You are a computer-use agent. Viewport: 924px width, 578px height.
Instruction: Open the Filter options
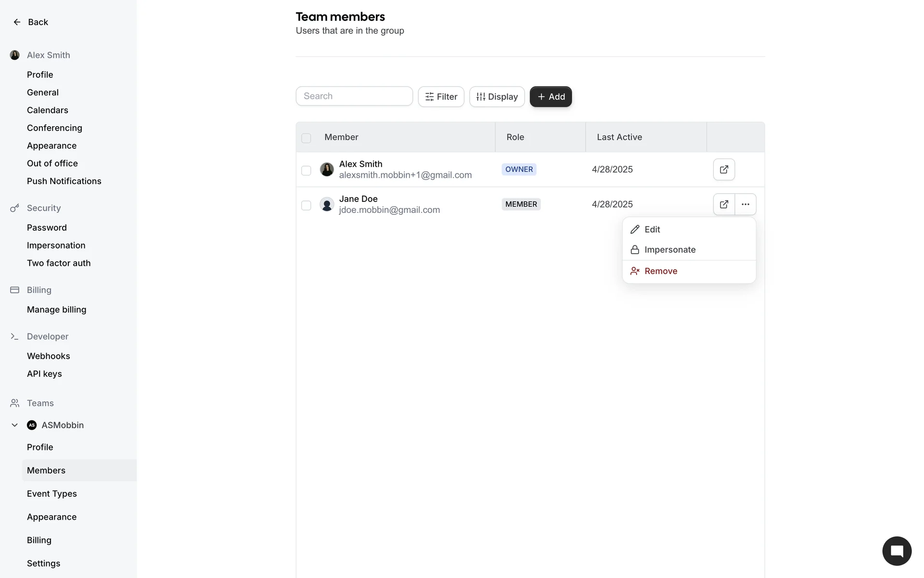(441, 97)
